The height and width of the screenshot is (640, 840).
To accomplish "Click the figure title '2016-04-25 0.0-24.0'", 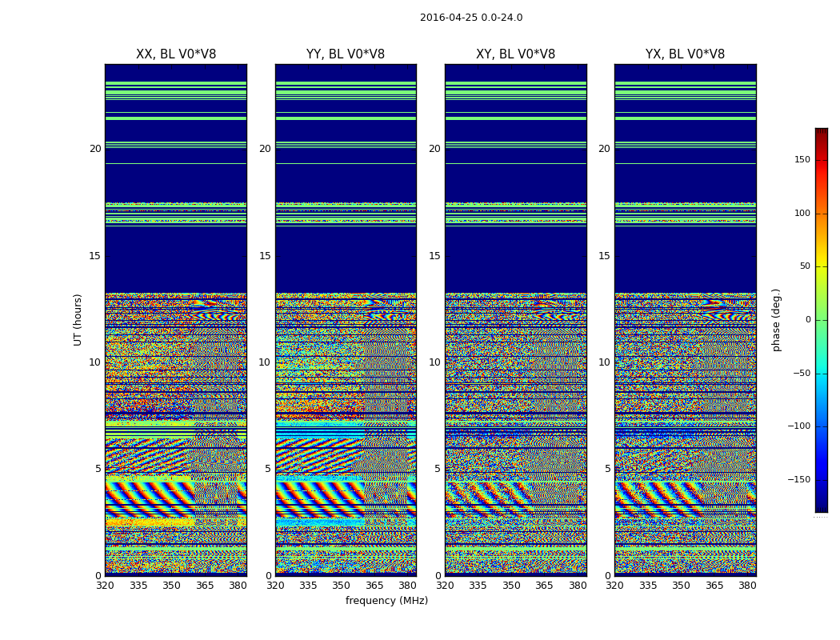I will tap(471, 18).
